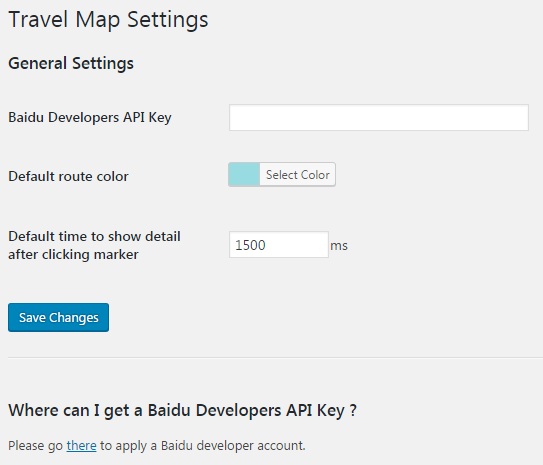Follow the "there" link for Baidu account
The image size is (543, 465).
pos(81,445)
